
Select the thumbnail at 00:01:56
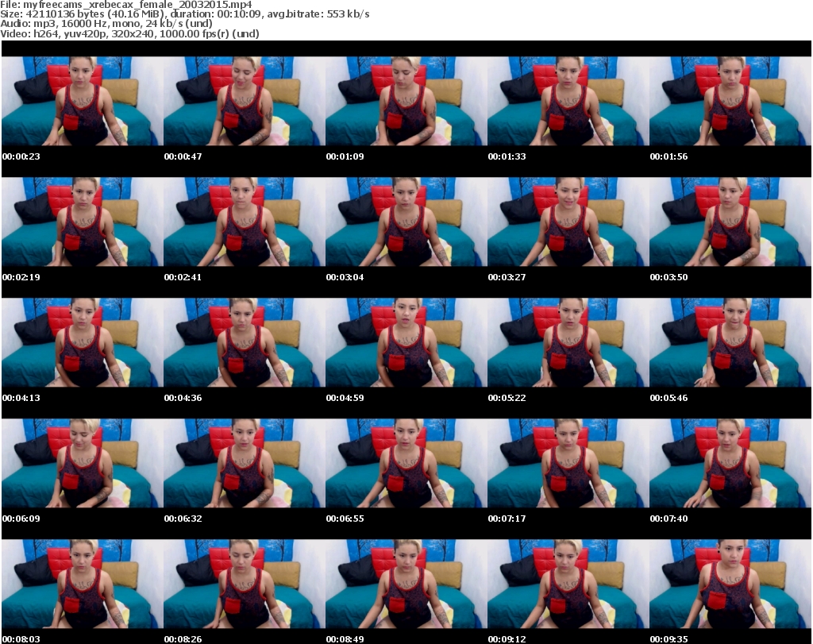coord(730,101)
